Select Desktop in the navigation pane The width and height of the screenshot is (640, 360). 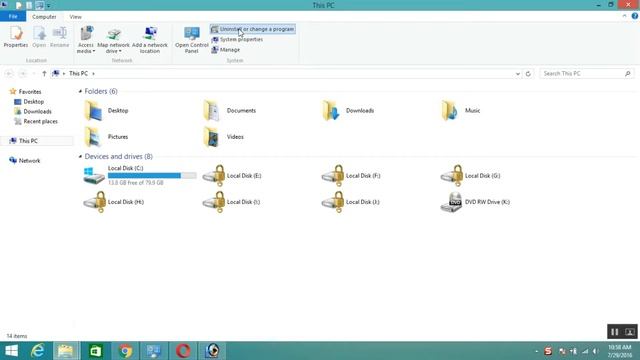29,102
